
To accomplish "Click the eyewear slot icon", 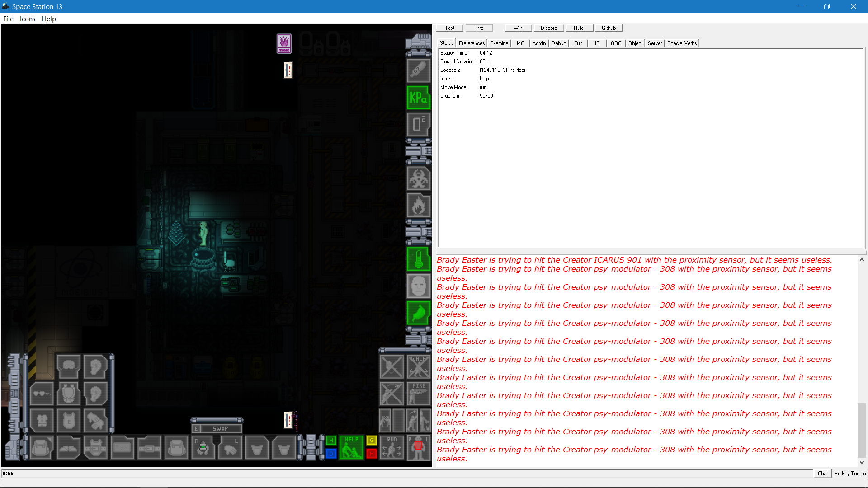I will click(42, 394).
